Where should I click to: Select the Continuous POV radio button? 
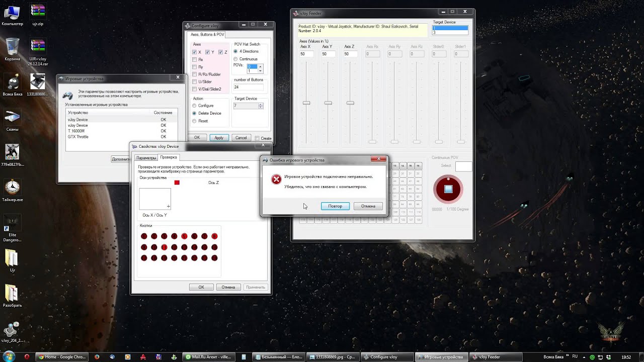(235, 59)
